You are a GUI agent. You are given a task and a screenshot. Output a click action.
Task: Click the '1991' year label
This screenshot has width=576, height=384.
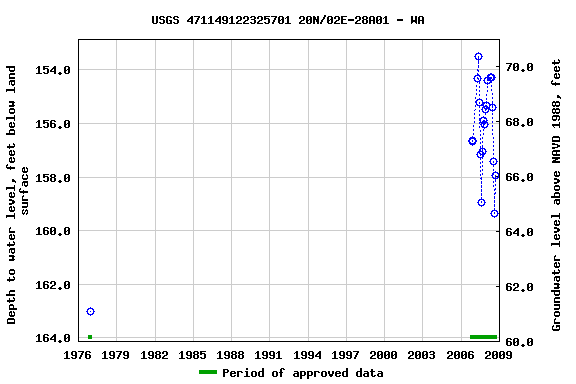269,355
